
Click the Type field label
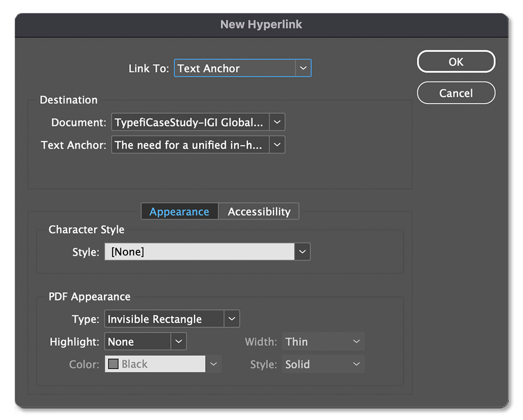(85, 319)
